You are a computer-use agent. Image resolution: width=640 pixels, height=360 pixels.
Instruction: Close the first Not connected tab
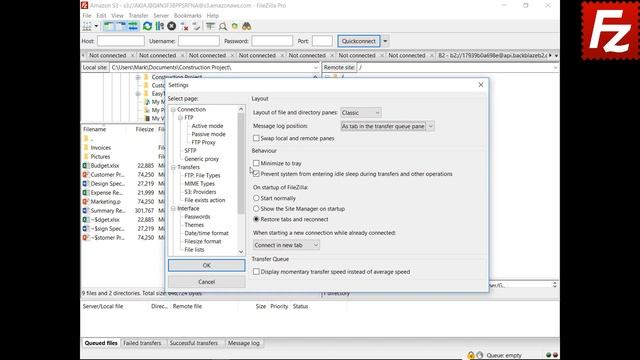[x=132, y=55]
